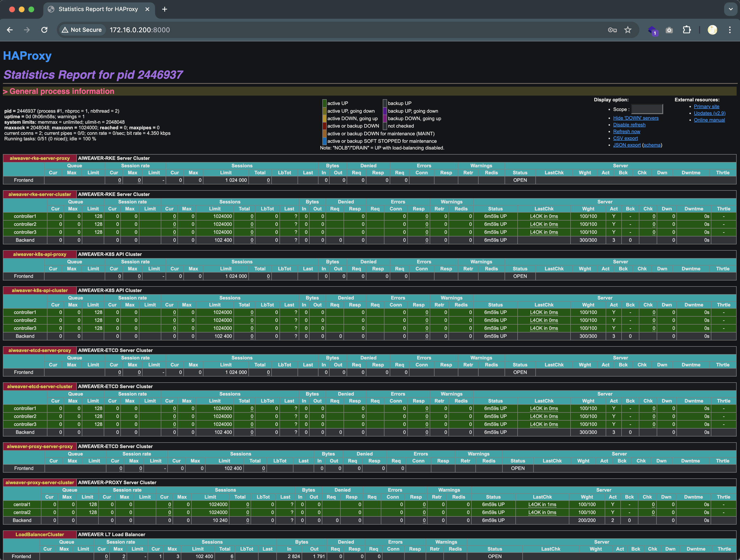The height and width of the screenshot is (560, 740).
Task: Click Backend row name in aiweaver-proxy-server-cluster
Action: (x=22, y=521)
